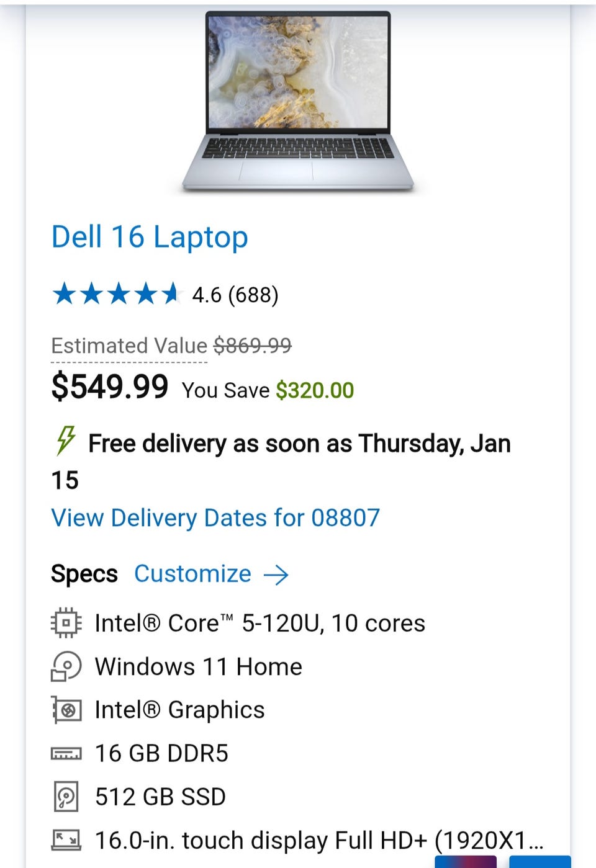Click the Windows 11 Home operating system icon

(x=66, y=666)
